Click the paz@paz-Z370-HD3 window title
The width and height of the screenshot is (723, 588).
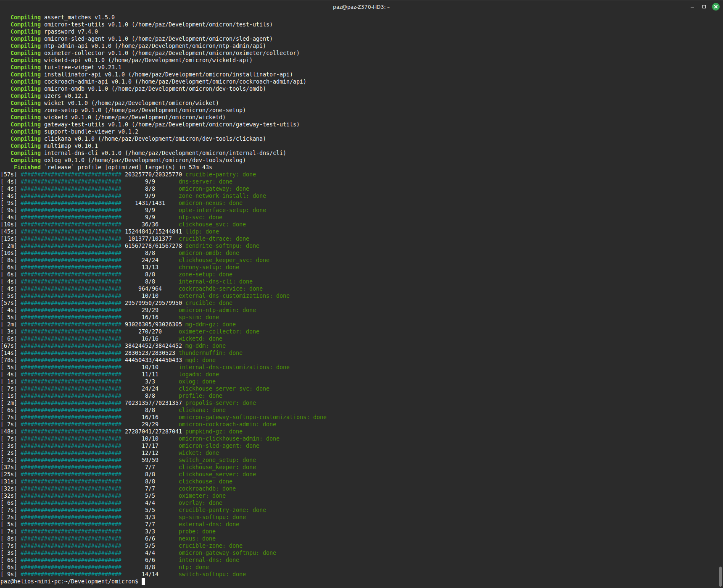pos(361,7)
